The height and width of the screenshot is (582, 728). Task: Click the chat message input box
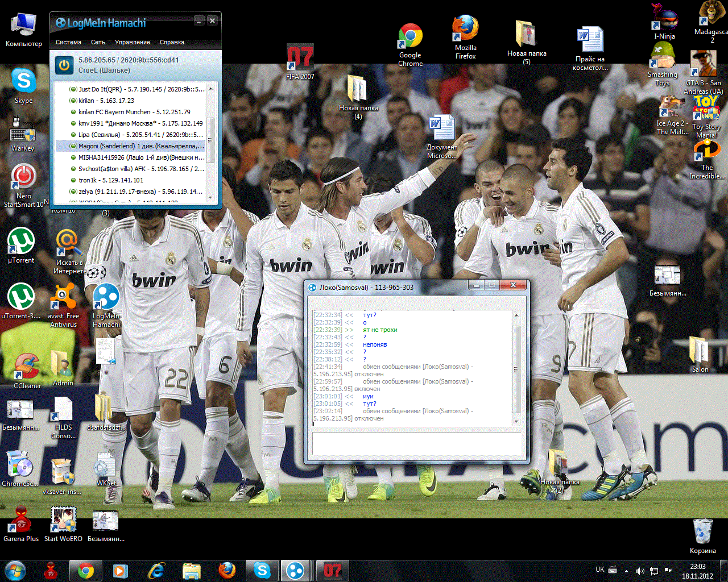(417, 444)
